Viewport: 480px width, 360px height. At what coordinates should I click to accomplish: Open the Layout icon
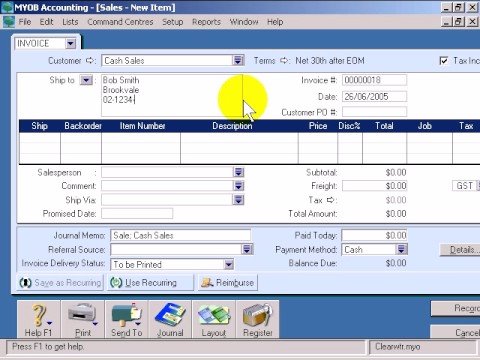coord(214,319)
